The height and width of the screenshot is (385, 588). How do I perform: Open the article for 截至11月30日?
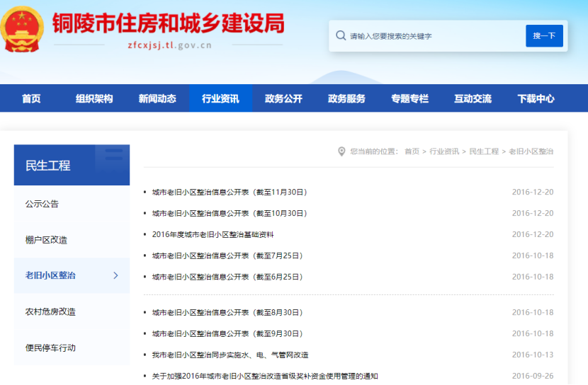click(x=229, y=192)
